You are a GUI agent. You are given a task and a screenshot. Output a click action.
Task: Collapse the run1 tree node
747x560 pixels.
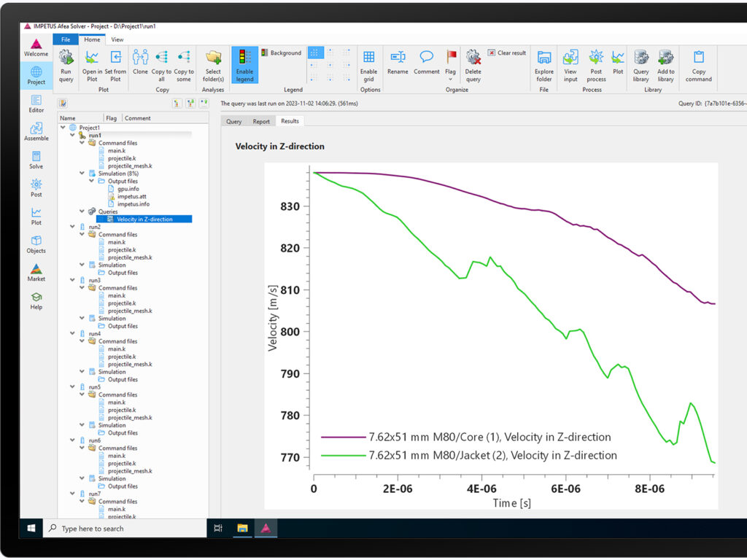coord(72,136)
